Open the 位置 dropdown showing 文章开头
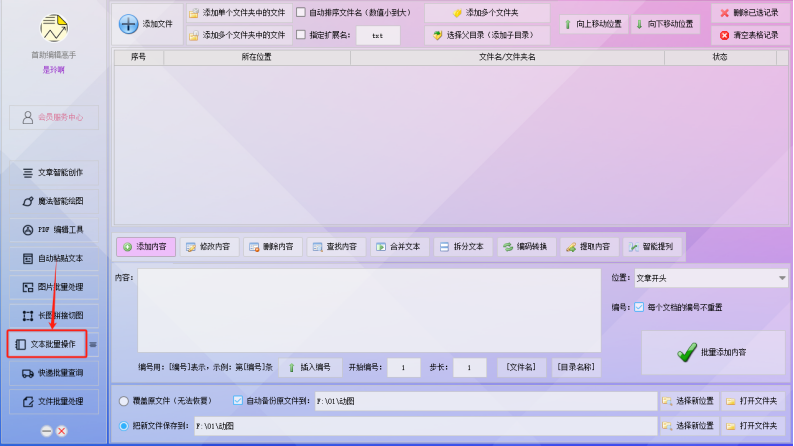Viewport: 794px width, 446px height. coord(711,278)
